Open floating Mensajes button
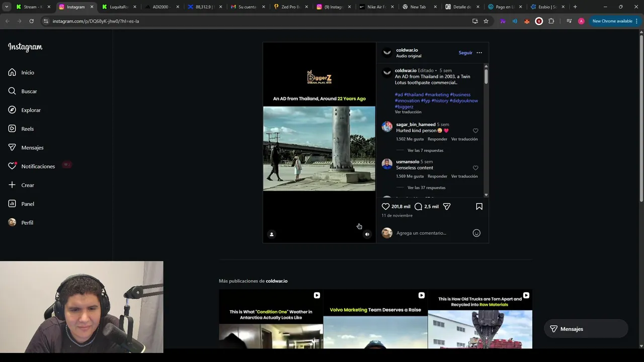This screenshot has width=644, height=362. pyautogui.click(x=586, y=329)
